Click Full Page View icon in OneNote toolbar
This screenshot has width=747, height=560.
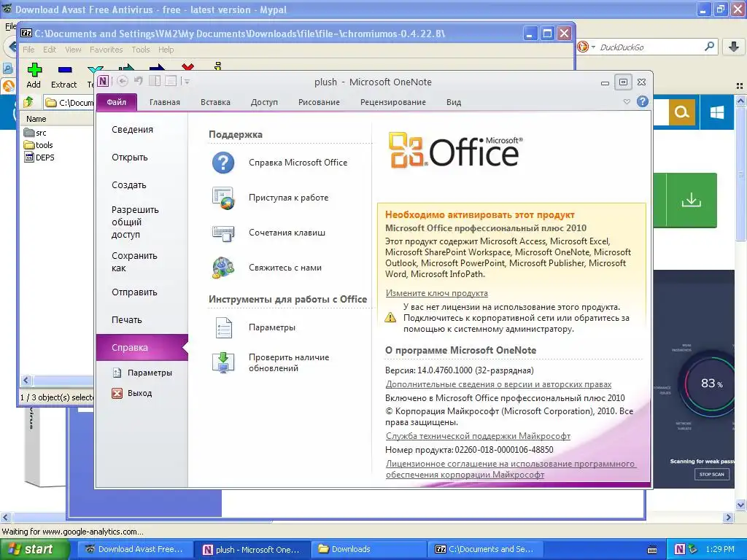point(171,82)
